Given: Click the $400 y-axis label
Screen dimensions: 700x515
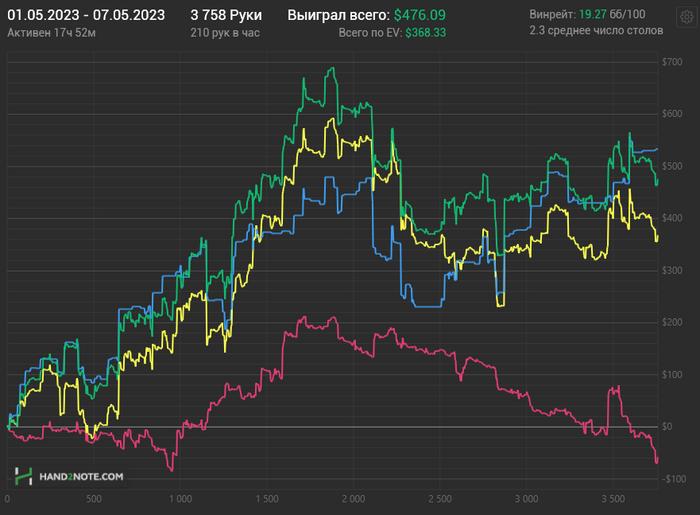Looking at the screenshot, I should [x=672, y=218].
